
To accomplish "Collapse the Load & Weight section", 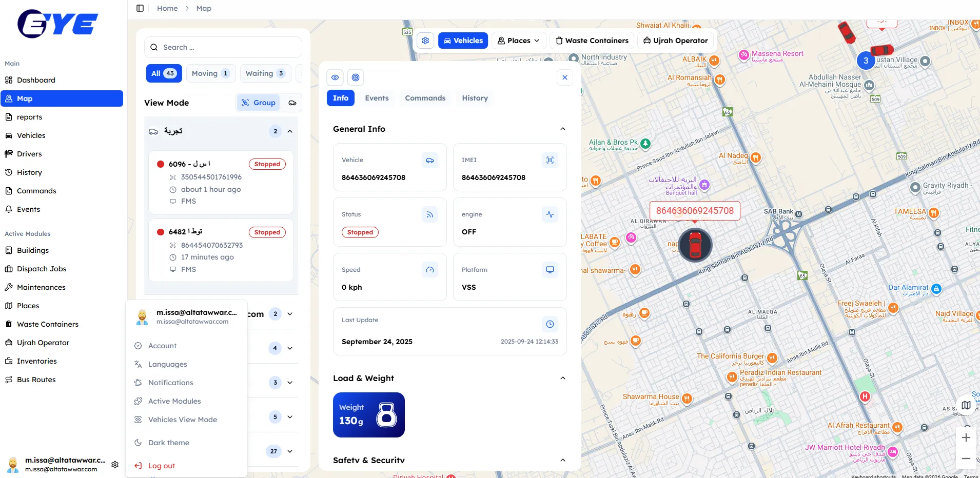I will 563,379.
